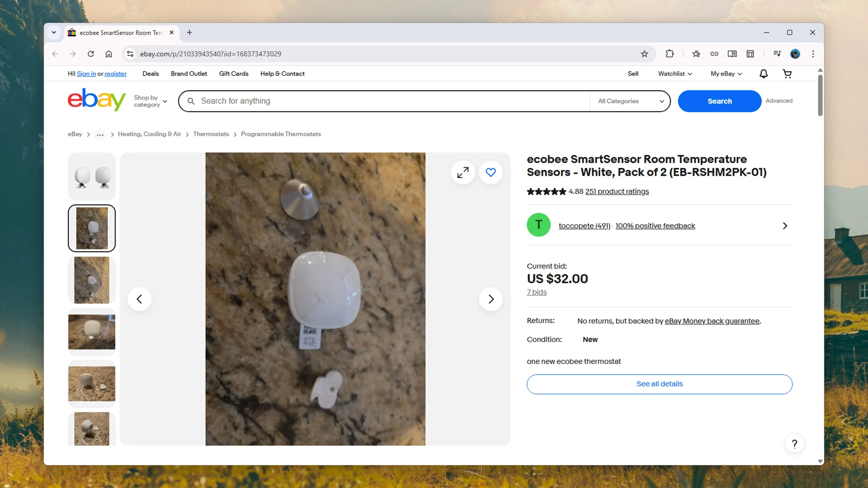Open the tab search dropdown arrow

coord(54,33)
